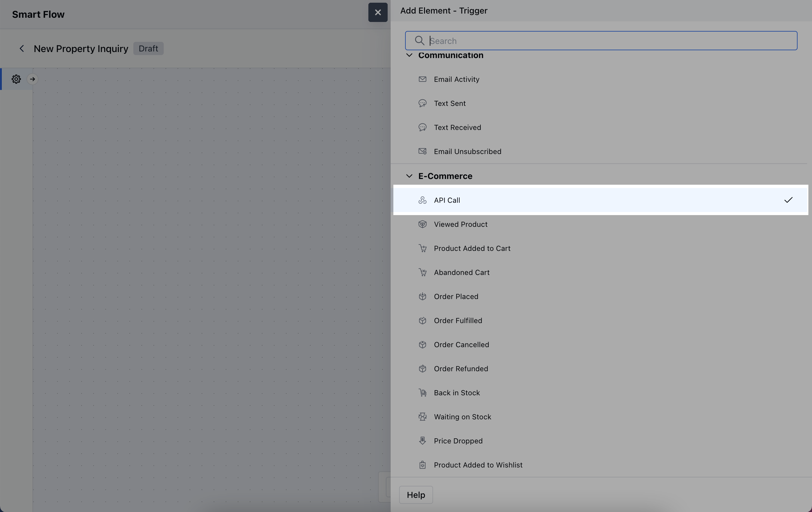Click the search magnifier icon

(419, 41)
